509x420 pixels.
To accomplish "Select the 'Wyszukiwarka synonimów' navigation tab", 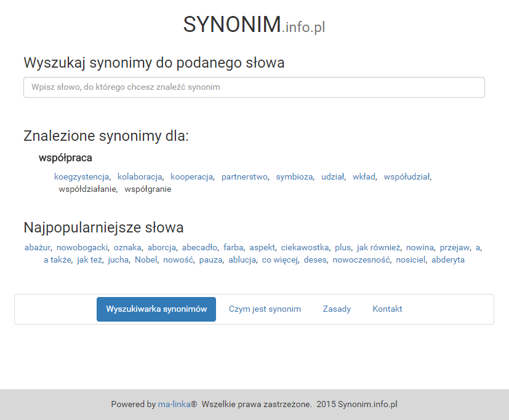I will click(156, 309).
